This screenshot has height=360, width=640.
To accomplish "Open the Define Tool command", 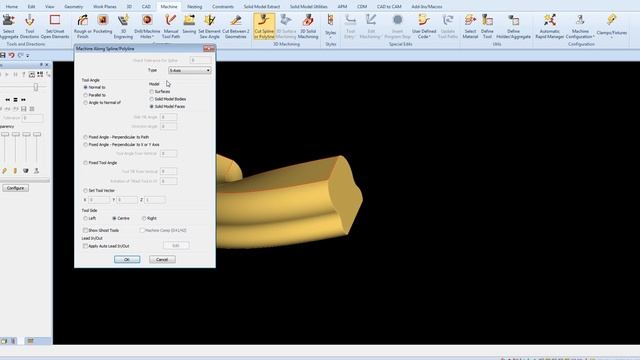I will tap(487, 26).
